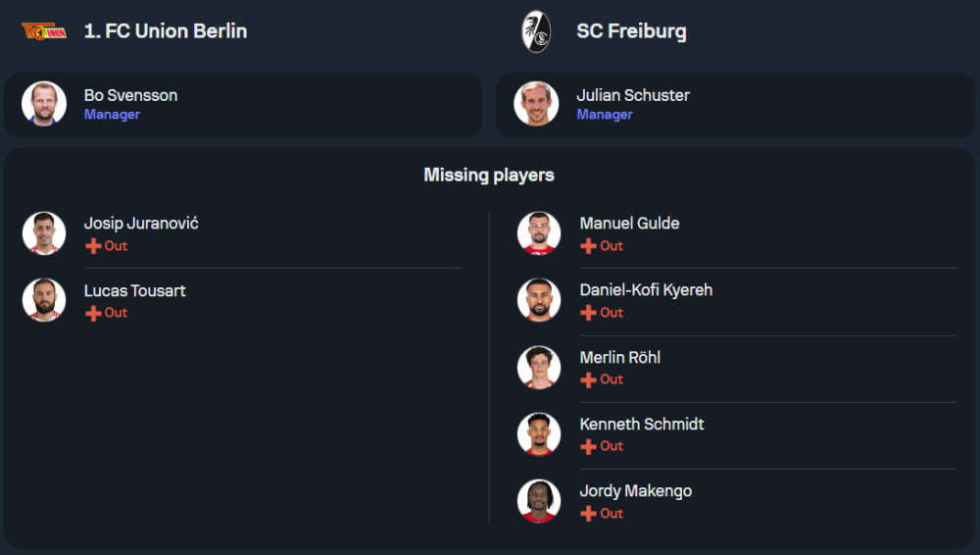This screenshot has width=980, height=555.
Task: Click Merlin Röhl's player avatar
Action: [539, 367]
